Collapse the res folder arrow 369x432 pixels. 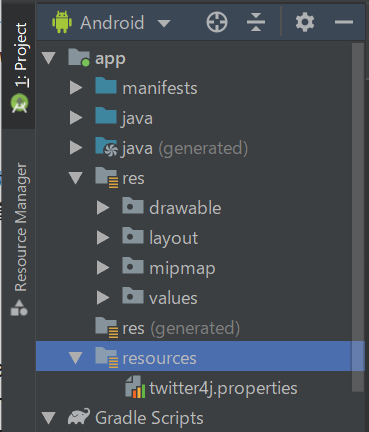click(x=76, y=178)
